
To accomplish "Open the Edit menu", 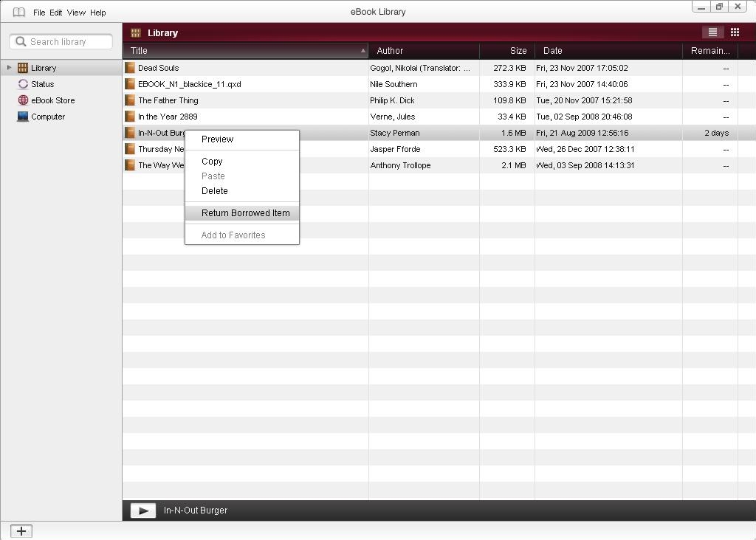I will tap(56, 13).
